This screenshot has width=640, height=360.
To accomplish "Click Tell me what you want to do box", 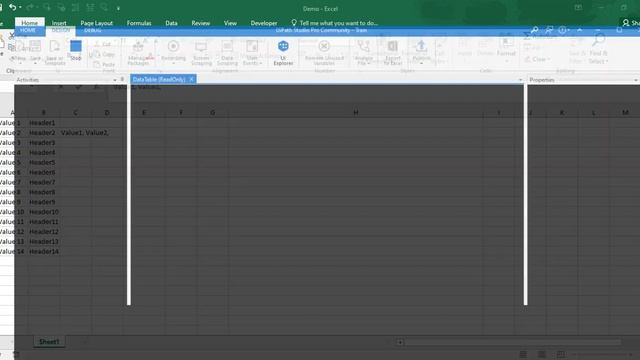I will coord(339,23).
